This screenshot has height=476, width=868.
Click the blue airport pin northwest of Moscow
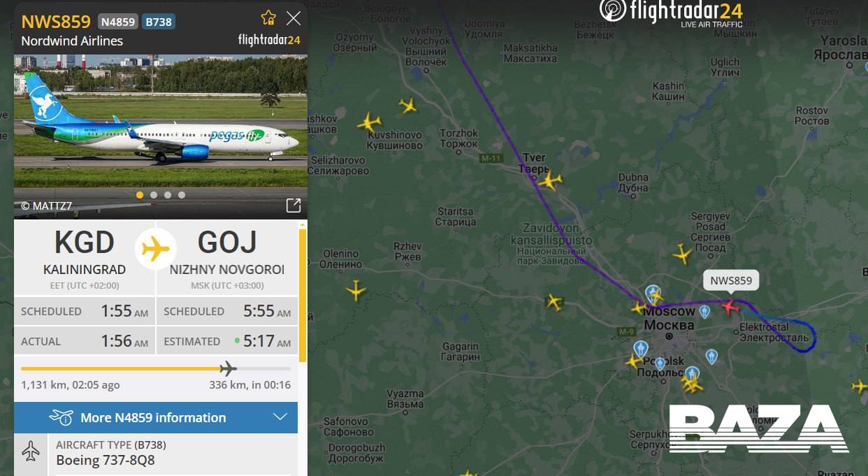(653, 293)
